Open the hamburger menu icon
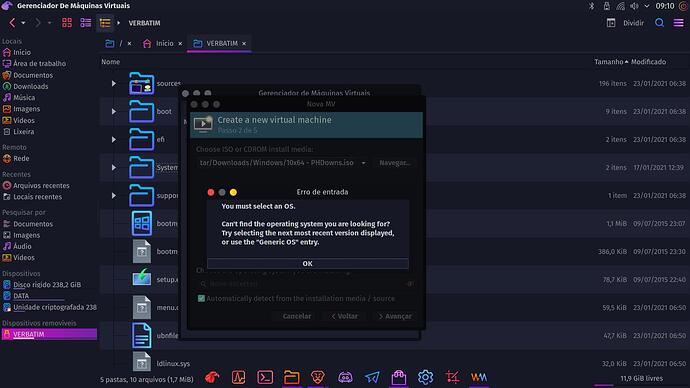 coord(679,23)
